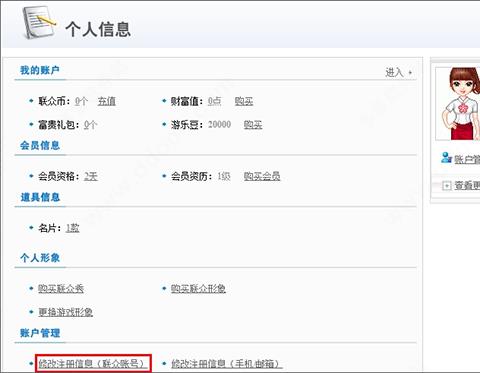Screen dimensions: 480x373
Task: Click 充值 link next to 联众币
Action: click(x=107, y=101)
